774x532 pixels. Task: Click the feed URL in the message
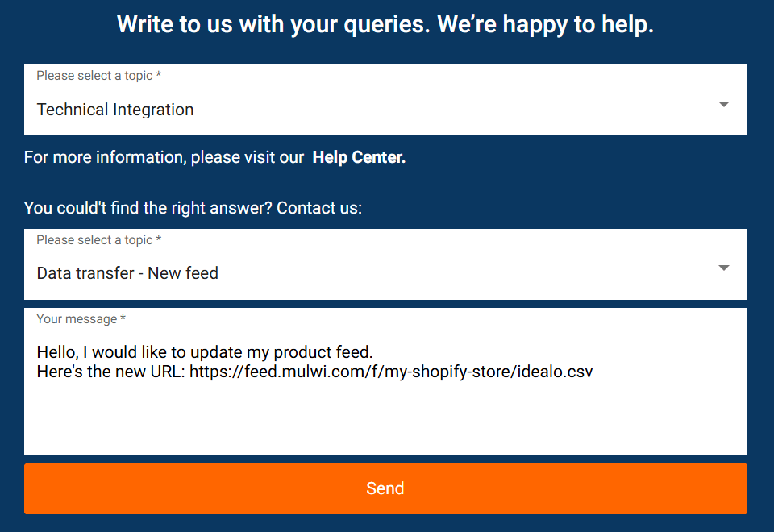pyautogui.click(x=390, y=371)
